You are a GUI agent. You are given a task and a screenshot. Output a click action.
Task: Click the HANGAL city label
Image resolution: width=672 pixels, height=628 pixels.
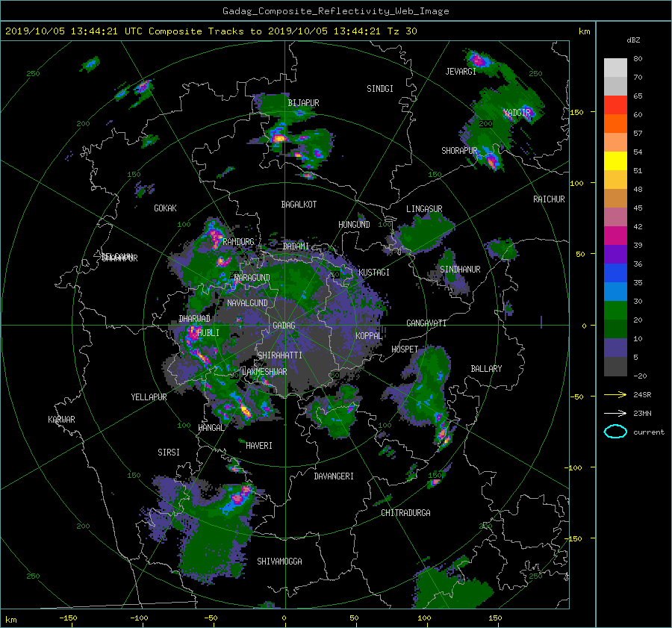[211, 428]
